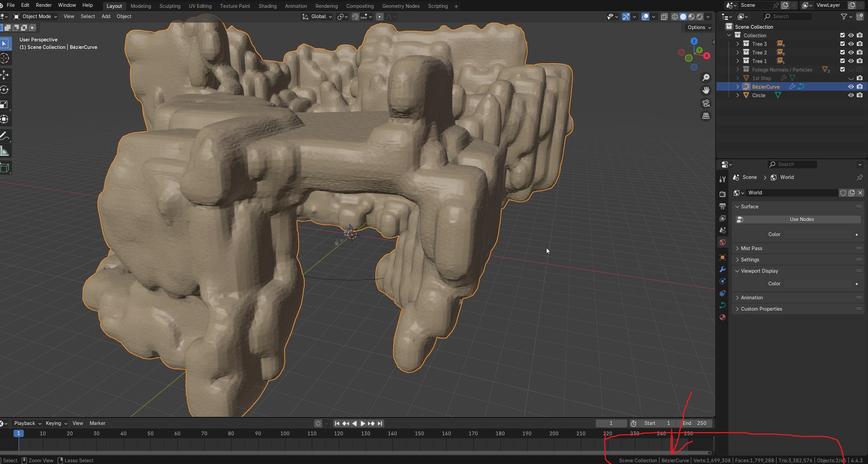Open the Modifiers properties tab
Viewport: 868px width, 464px height.
723,269
